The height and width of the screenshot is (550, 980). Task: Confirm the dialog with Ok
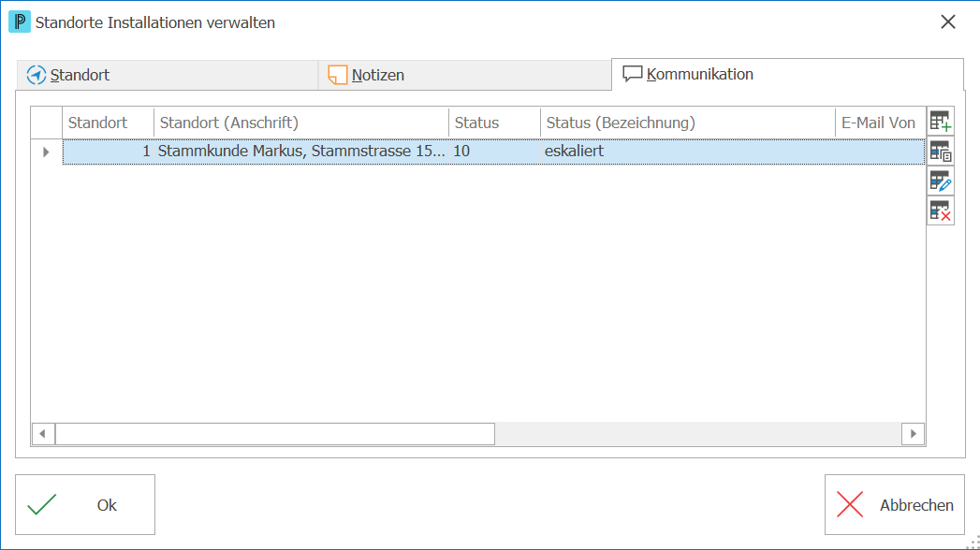click(x=85, y=504)
